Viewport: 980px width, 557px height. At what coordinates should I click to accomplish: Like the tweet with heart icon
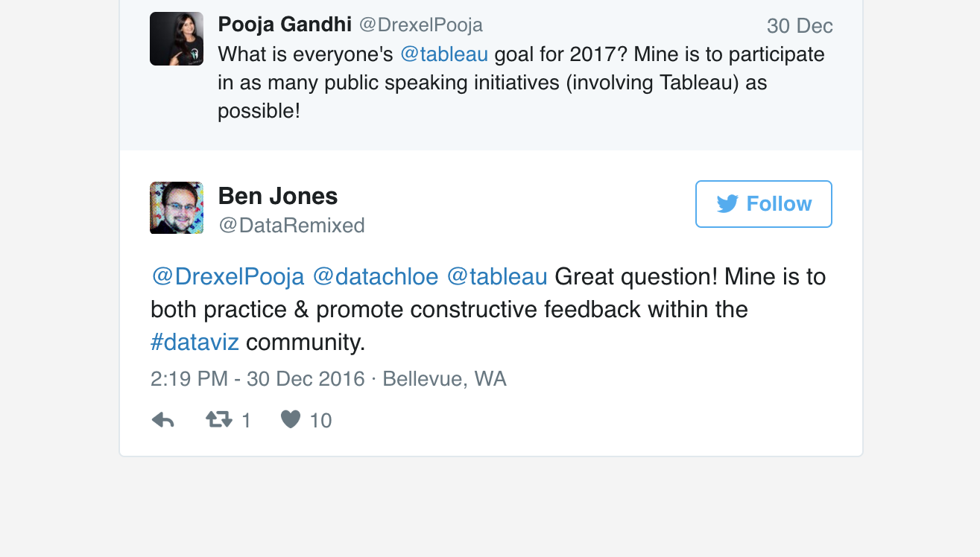pos(291,421)
